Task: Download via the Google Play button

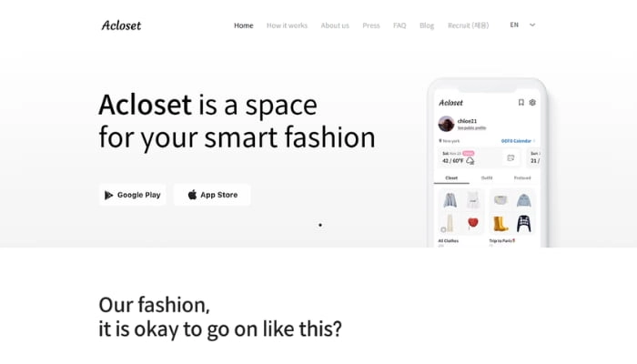Action: (133, 195)
